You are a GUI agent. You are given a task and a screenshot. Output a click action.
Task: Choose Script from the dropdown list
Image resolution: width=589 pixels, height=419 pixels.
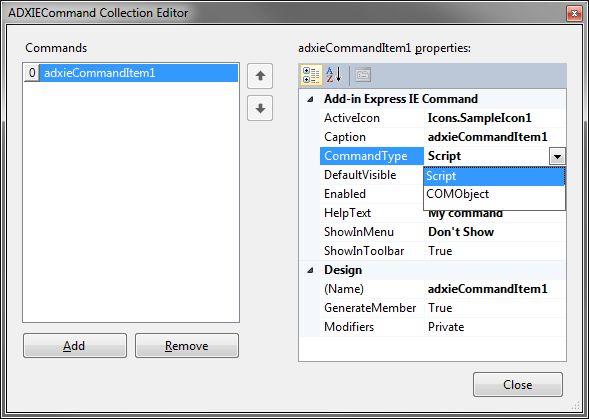click(494, 176)
